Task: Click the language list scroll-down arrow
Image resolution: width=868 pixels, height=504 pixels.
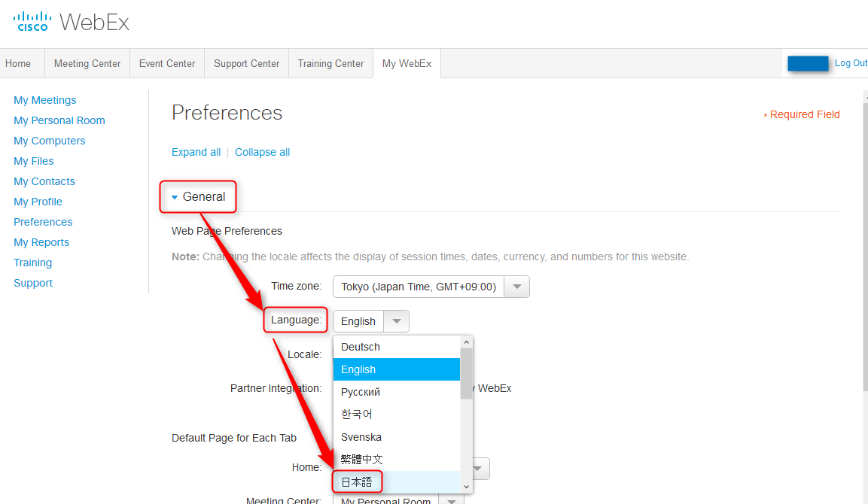Action: tap(467, 487)
